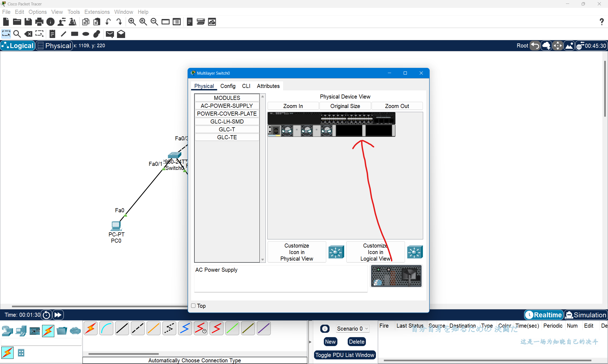Click Toggle PDU List Window button
The width and height of the screenshot is (608, 364).
pyautogui.click(x=345, y=355)
